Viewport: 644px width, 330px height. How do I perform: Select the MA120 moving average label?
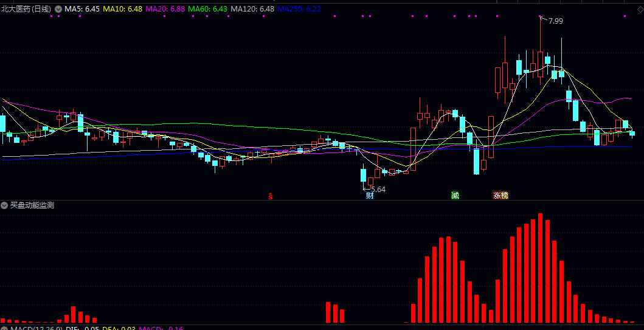252,9
